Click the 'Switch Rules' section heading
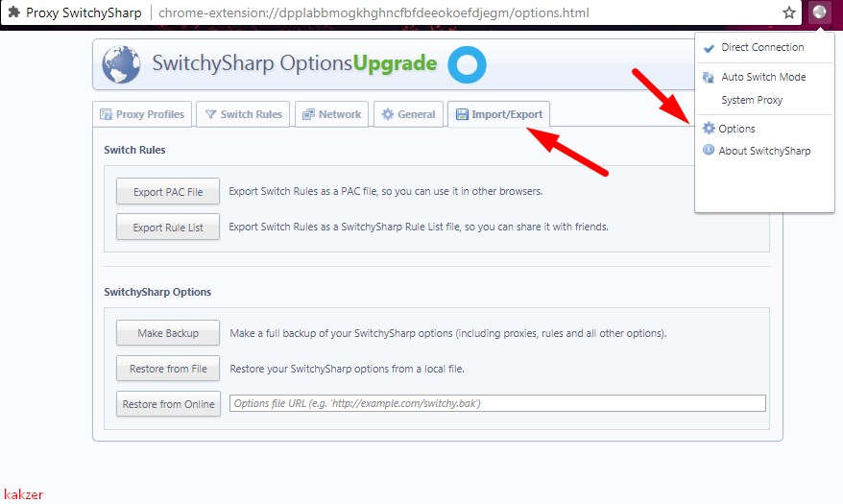The width and height of the screenshot is (843, 504). (x=134, y=150)
